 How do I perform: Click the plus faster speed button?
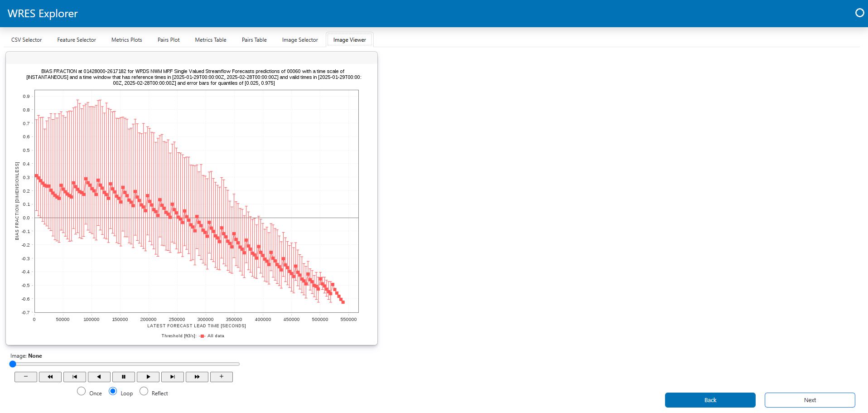coord(222,377)
